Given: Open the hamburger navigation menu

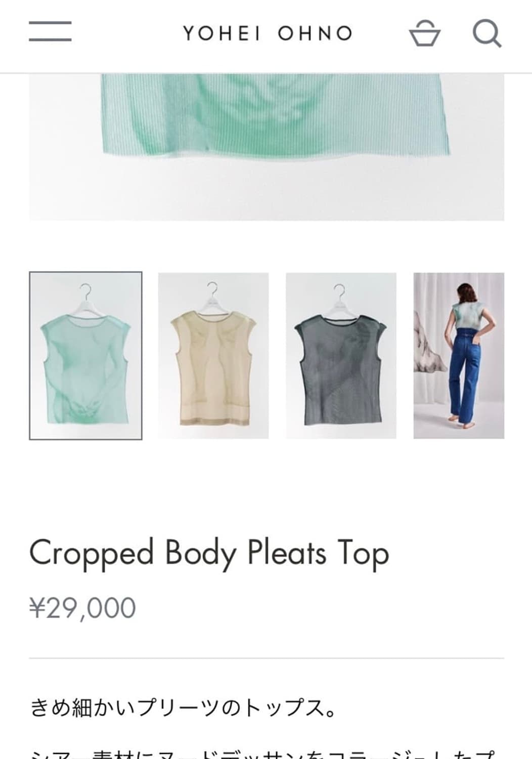Looking at the screenshot, I should (50, 31).
